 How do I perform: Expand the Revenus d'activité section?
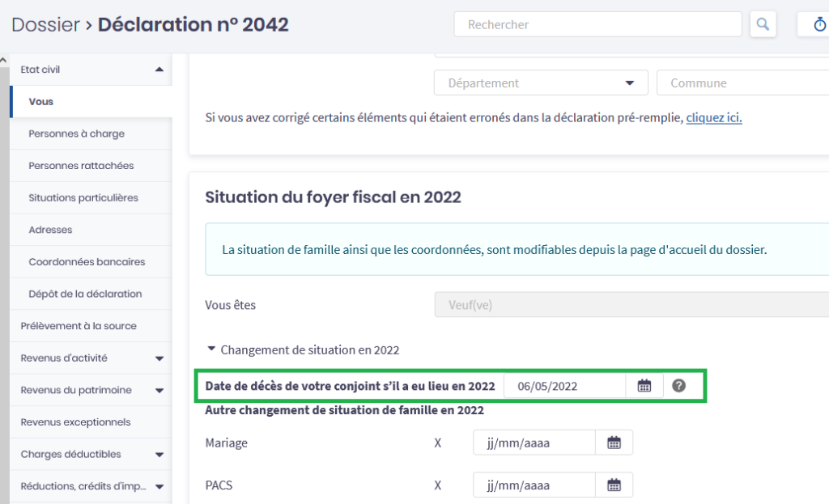pos(159,358)
